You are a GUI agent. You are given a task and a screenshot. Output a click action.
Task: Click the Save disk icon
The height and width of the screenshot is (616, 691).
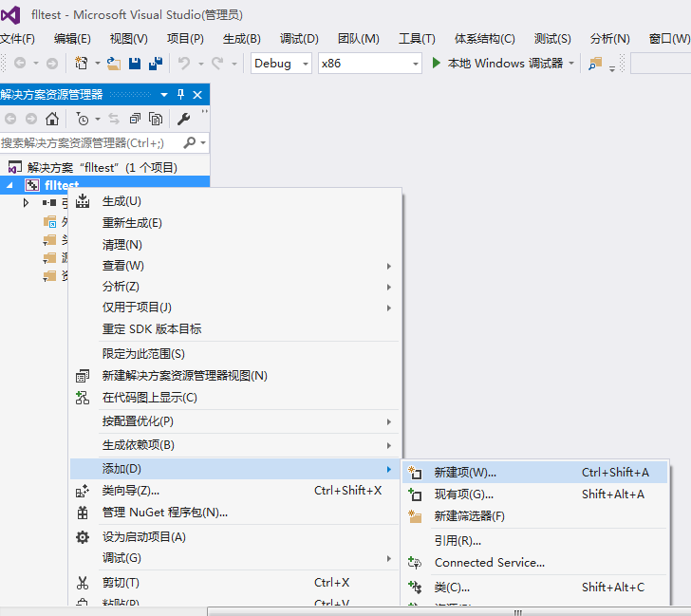tap(135, 64)
